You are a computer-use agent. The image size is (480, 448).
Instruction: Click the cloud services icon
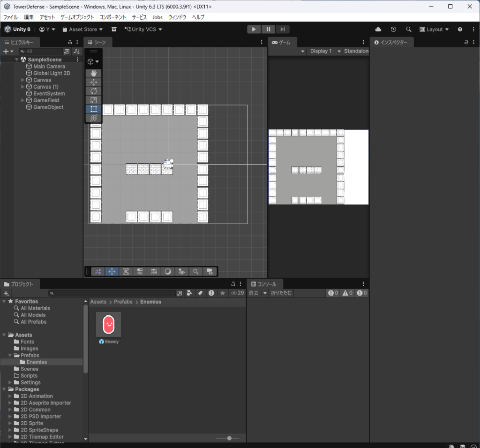click(x=378, y=29)
